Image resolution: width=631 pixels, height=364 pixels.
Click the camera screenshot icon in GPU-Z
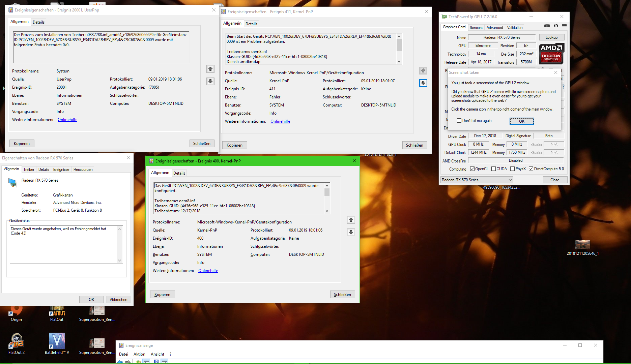tap(547, 26)
